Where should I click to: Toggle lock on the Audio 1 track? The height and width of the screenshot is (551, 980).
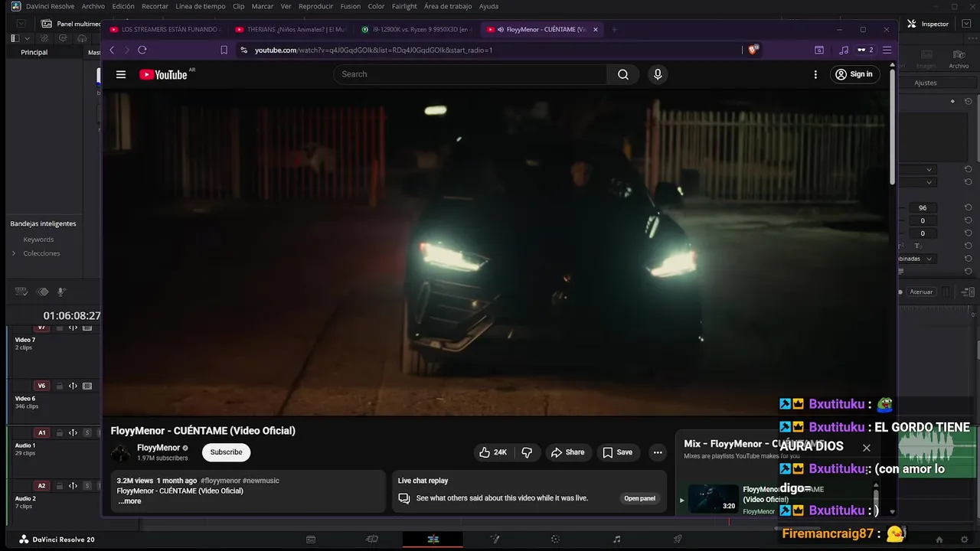click(59, 433)
